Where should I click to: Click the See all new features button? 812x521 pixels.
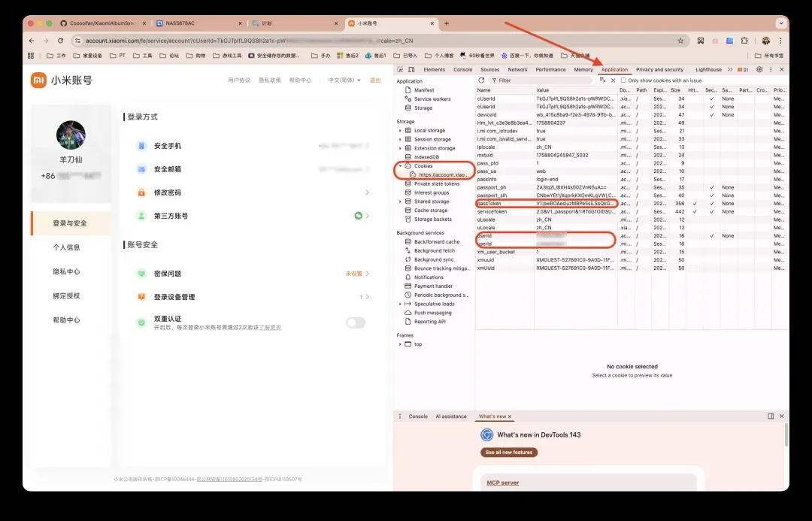click(x=509, y=453)
